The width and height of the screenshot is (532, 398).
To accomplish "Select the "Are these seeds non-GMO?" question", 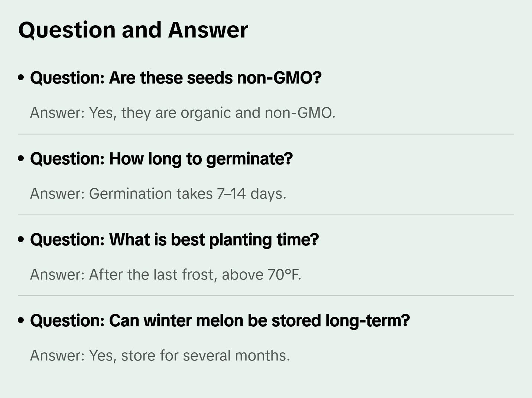I will pyautogui.click(x=175, y=78).
